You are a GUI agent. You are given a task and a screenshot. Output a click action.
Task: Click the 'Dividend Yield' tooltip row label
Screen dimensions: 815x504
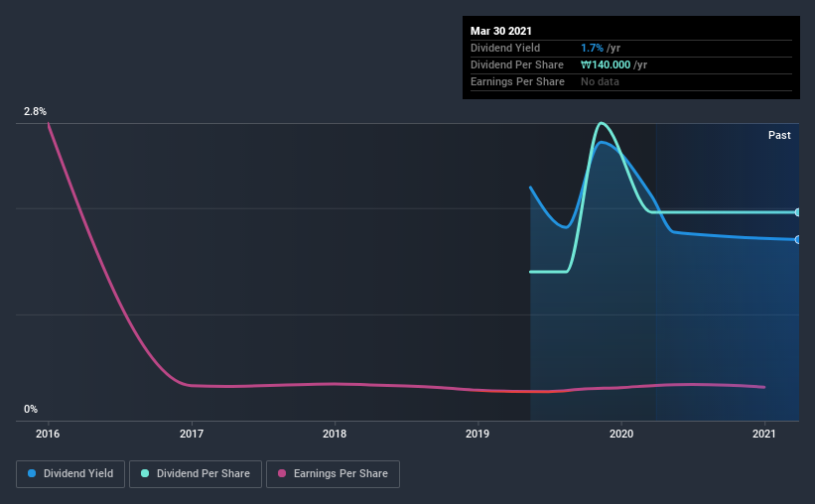point(505,48)
